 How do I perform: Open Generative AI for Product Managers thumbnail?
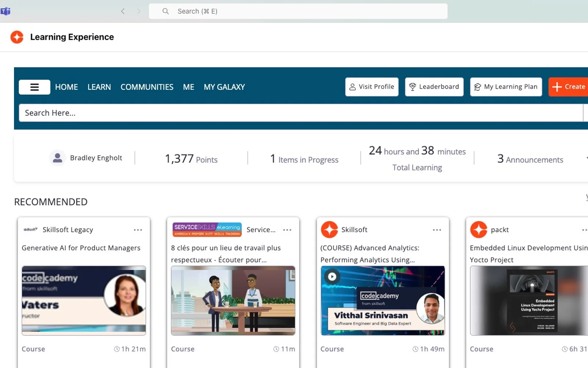click(84, 301)
